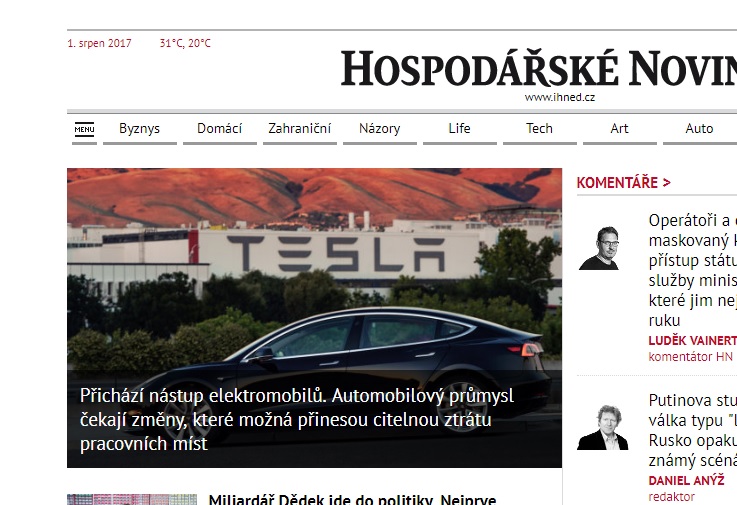Open the Miliardář Dědek article headline
The image size is (737, 505).
coord(352,499)
